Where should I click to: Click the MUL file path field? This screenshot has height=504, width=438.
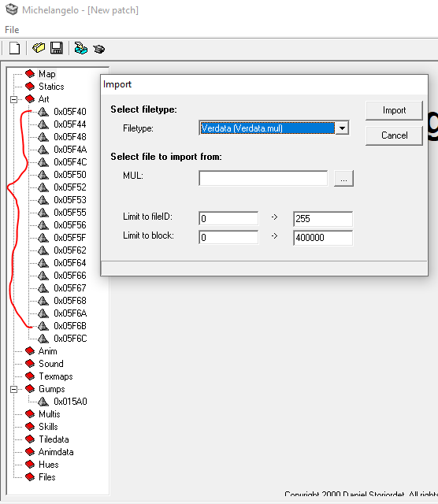click(263, 178)
